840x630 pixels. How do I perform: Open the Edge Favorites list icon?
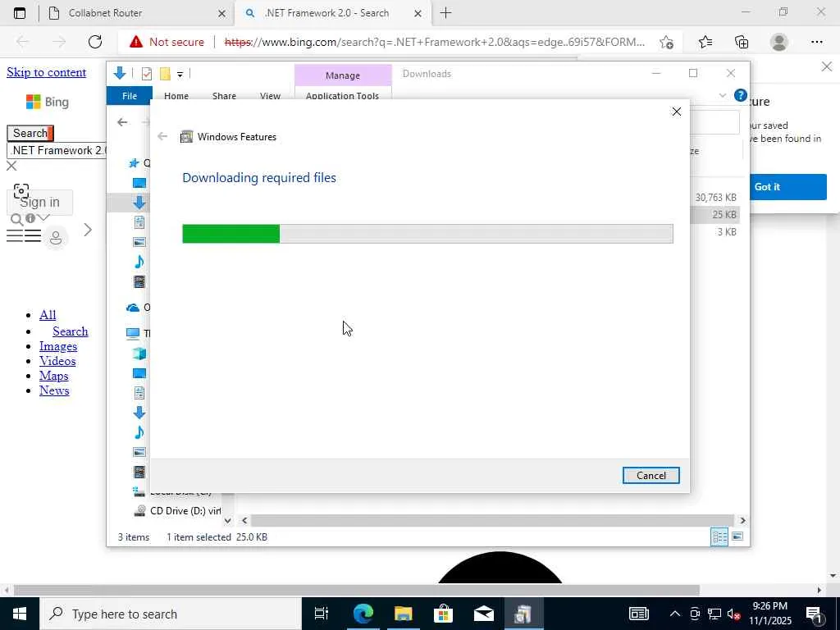(705, 42)
